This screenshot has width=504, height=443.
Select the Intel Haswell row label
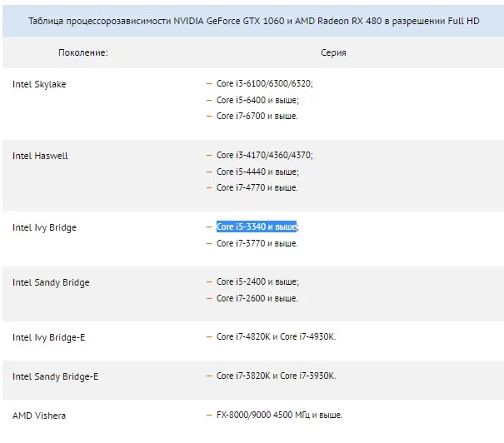pyautogui.click(x=40, y=156)
